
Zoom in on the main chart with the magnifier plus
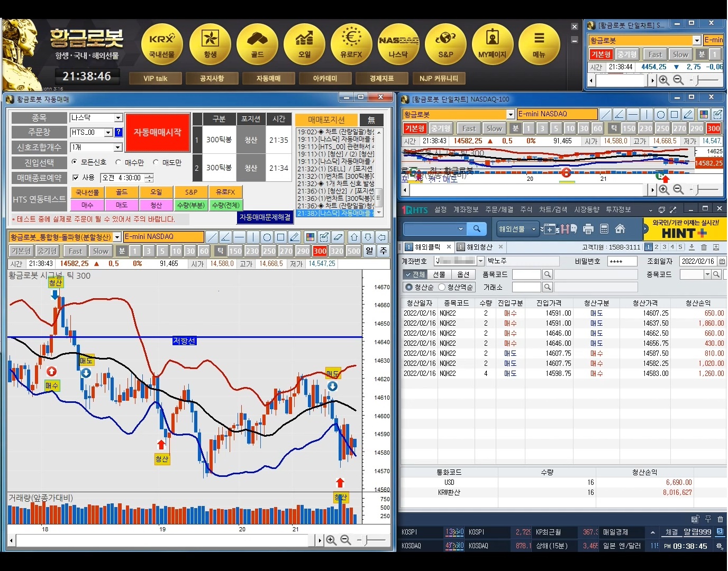(x=331, y=540)
